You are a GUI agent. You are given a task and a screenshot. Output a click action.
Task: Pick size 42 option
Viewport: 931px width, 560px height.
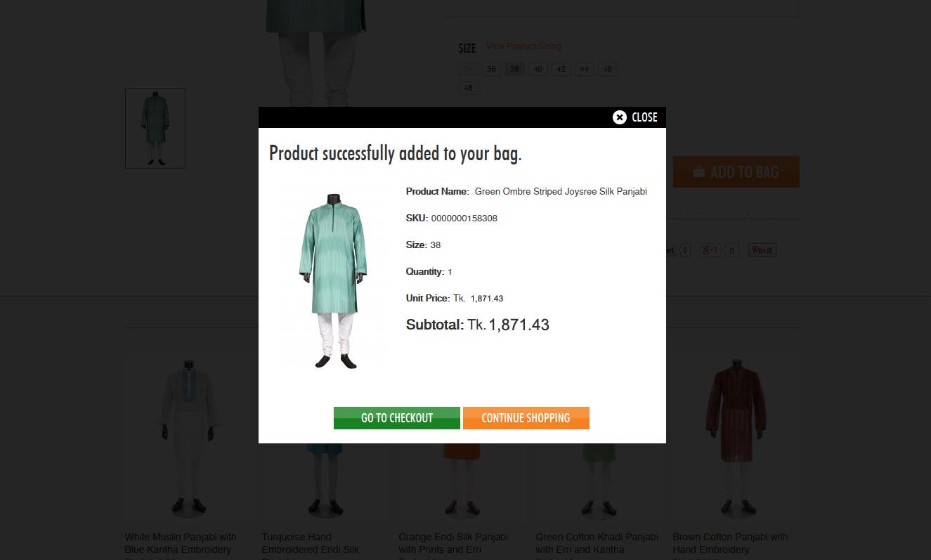tap(561, 69)
